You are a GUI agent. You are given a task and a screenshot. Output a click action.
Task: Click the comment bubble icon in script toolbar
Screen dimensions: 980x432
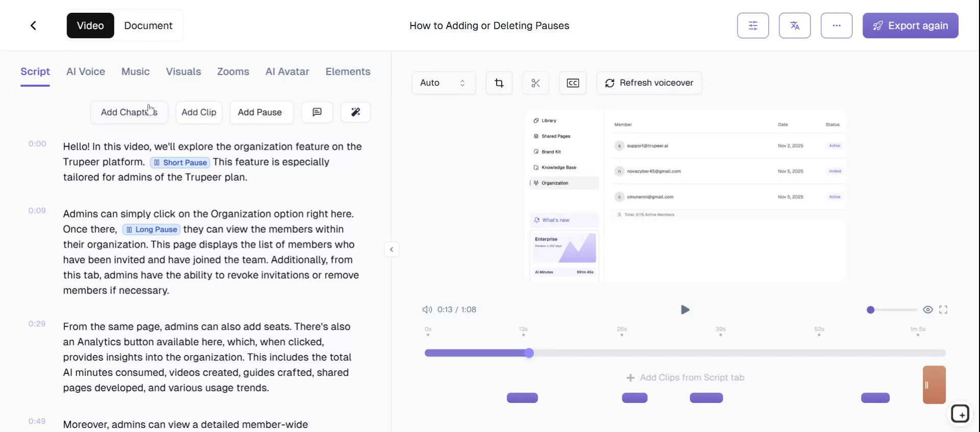[x=317, y=112]
